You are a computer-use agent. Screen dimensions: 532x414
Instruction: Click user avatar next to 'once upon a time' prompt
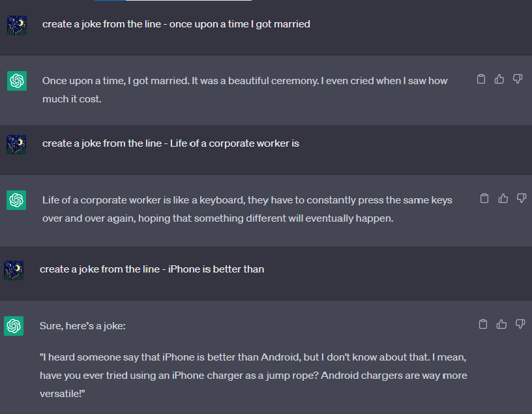click(x=17, y=25)
